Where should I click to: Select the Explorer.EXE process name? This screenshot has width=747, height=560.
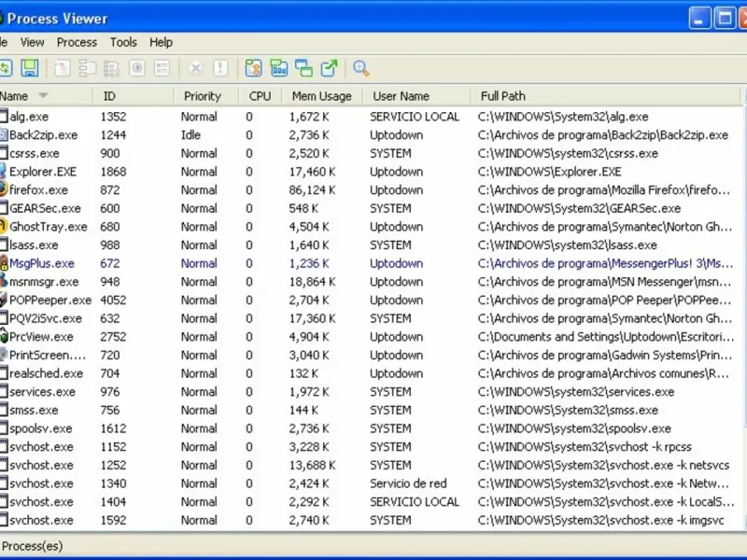pos(43,172)
